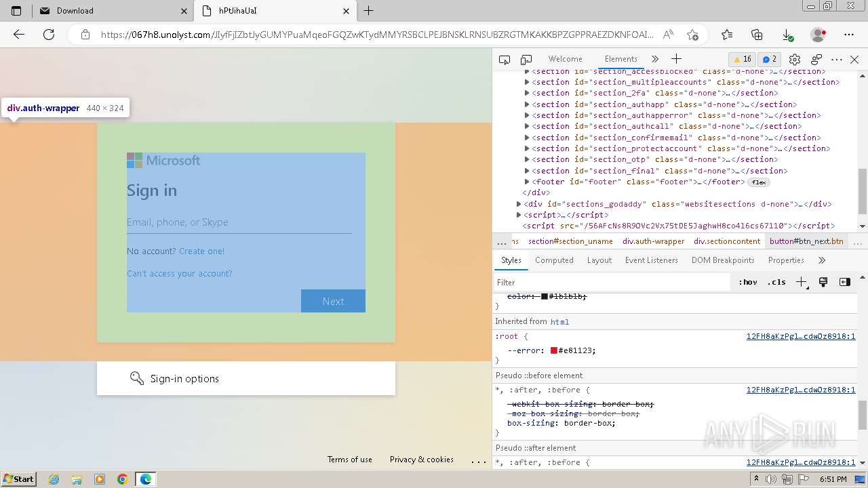Add new style rule plus icon
Image resolution: width=868 pixels, height=488 pixels.
pyautogui.click(x=802, y=282)
